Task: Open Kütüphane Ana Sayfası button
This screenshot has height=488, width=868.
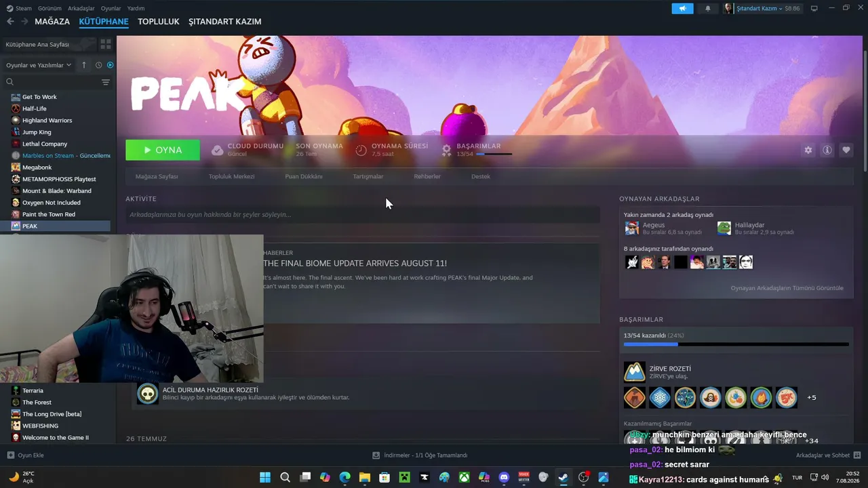Action: (x=49, y=44)
